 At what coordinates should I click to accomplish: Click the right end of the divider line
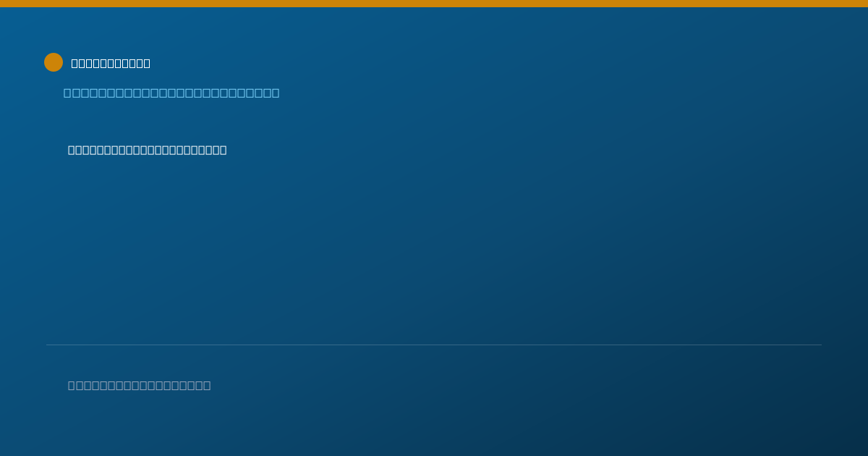[x=820, y=345]
